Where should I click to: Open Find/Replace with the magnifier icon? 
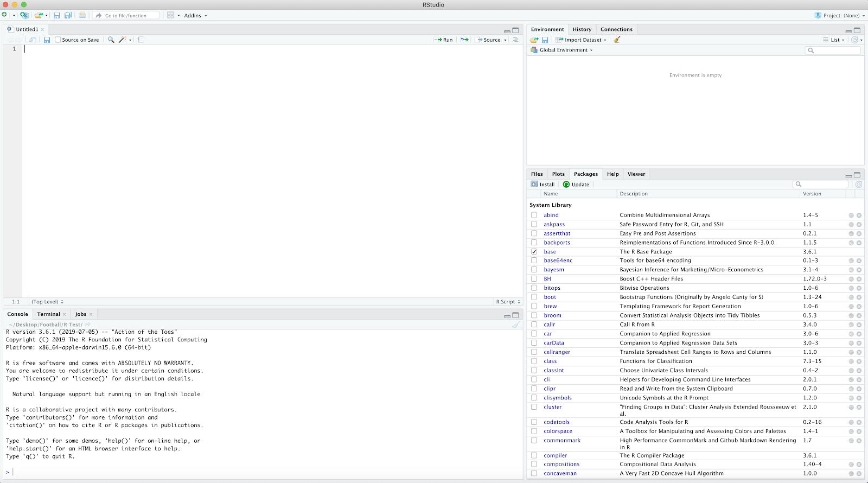pyautogui.click(x=111, y=40)
